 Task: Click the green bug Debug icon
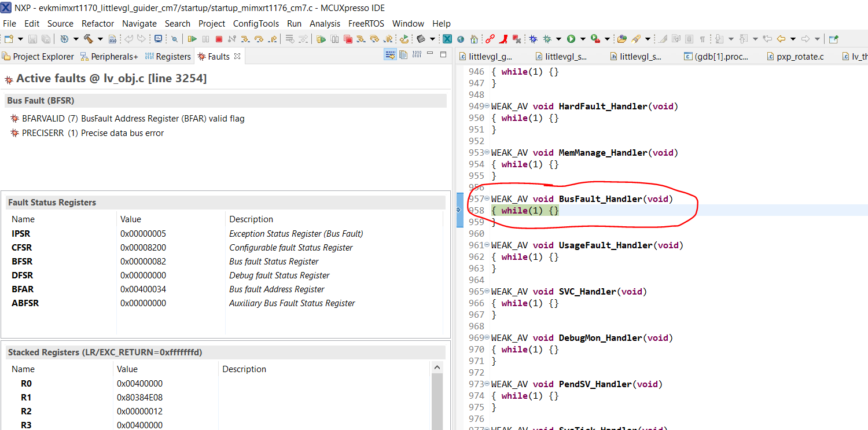(546, 39)
